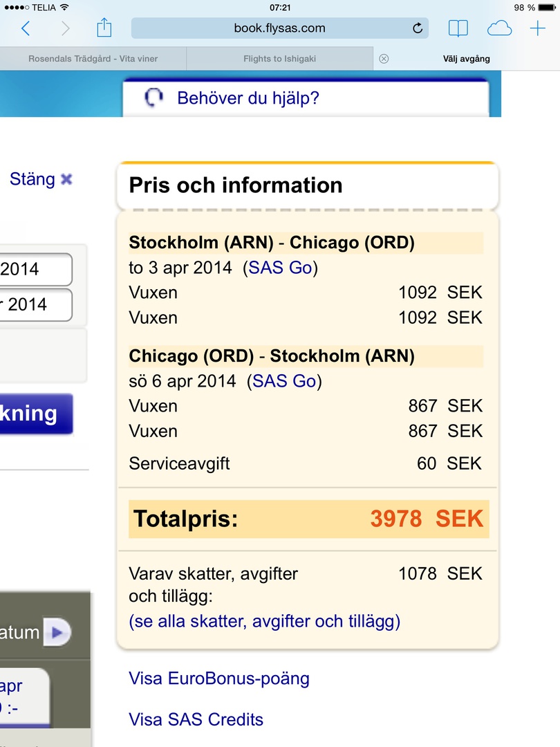Viewport: 560px width, 747px height.
Task: Close the Välj avgång tab
Action: click(x=384, y=59)
